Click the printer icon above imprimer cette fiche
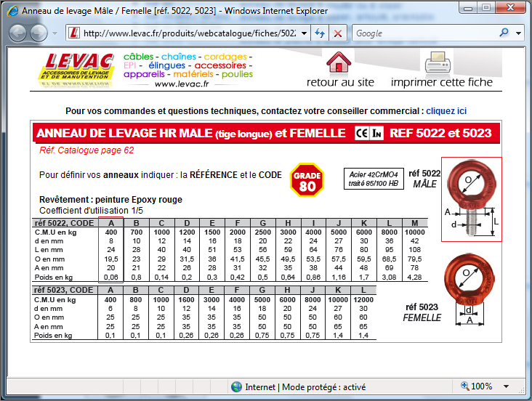 (440, 62)
